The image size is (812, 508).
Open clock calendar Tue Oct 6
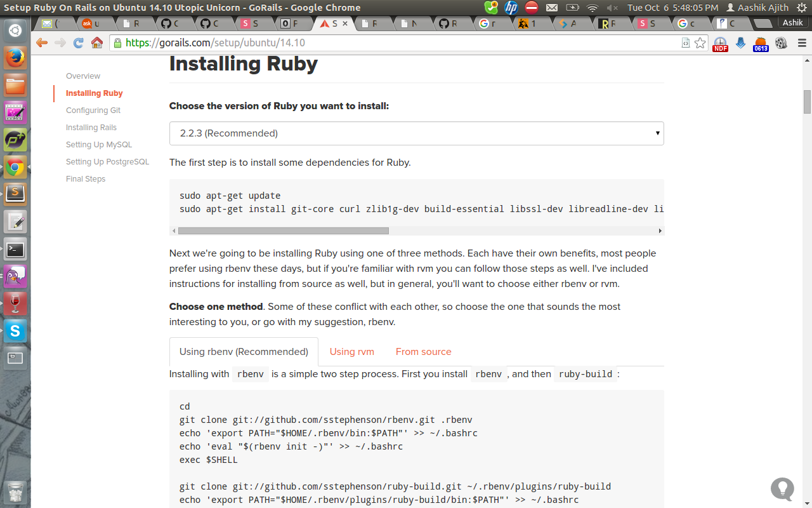(672, 8)
